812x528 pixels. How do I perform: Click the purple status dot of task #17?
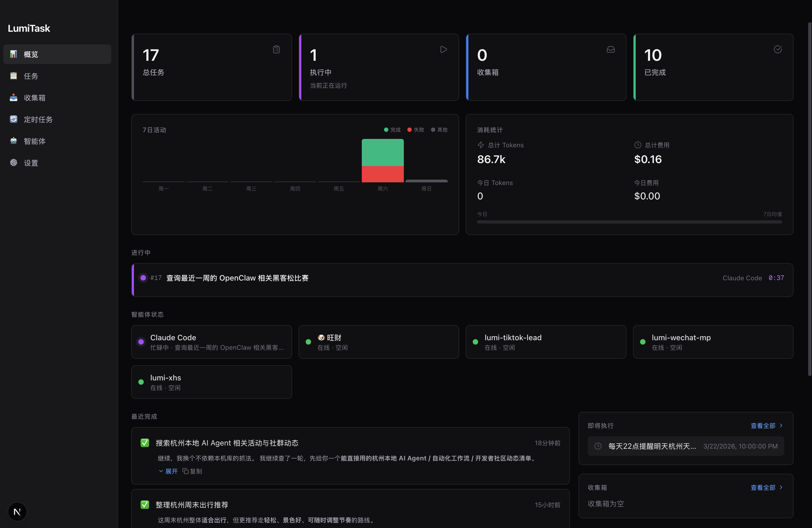pos(143,278)
